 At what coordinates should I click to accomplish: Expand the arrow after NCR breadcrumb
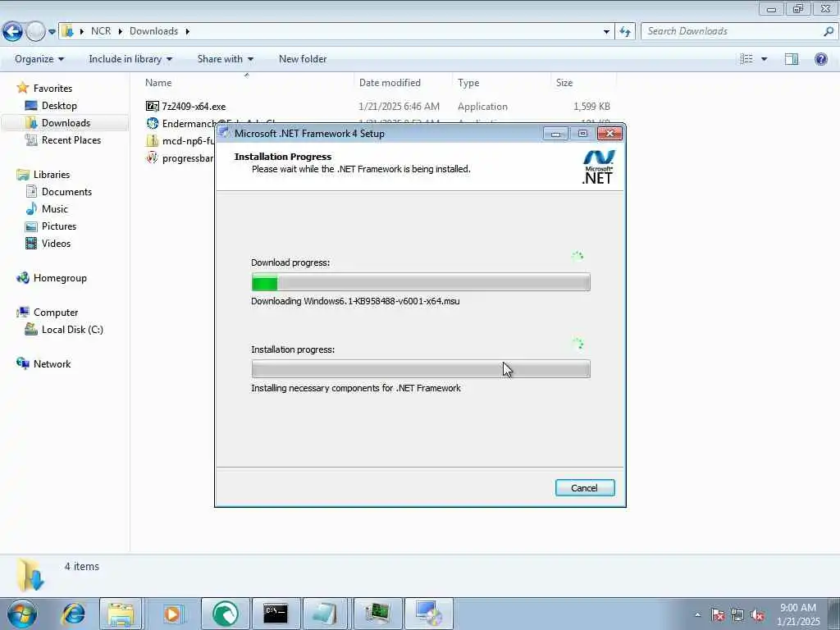click(x=120, y=31)
